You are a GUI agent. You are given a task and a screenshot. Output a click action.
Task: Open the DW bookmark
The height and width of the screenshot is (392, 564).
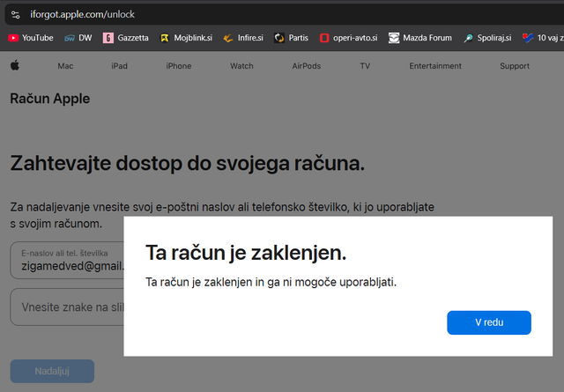click(78, 38)
